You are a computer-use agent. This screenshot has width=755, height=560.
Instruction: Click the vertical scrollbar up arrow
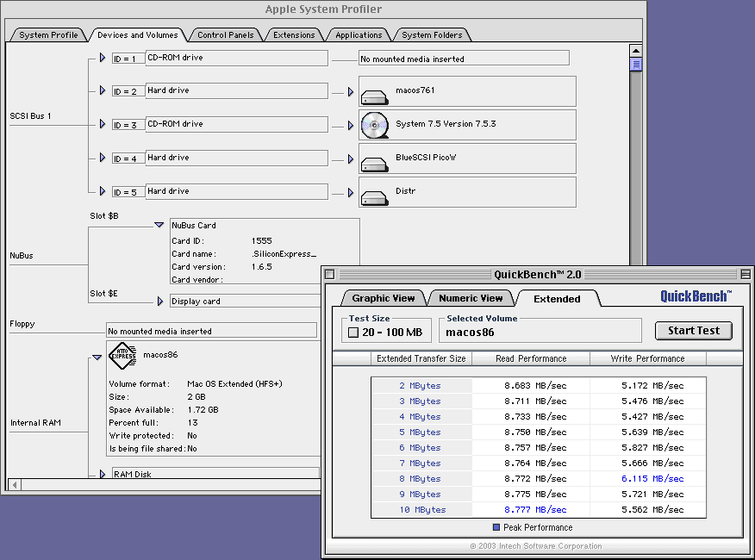(636, 50)
